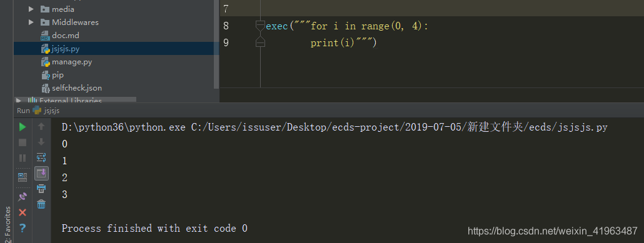Screen dimensions: 644x243
Task: Click the selfcheck.json file icon
Action: point(45,88)
